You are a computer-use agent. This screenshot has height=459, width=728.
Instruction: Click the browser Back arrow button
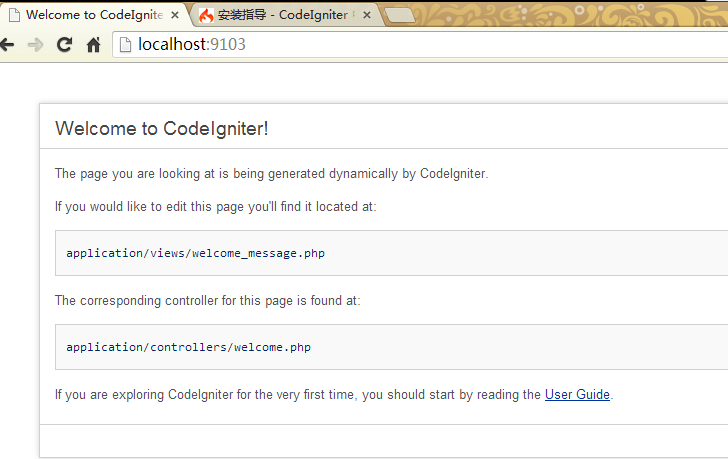(x=7, y=45)
